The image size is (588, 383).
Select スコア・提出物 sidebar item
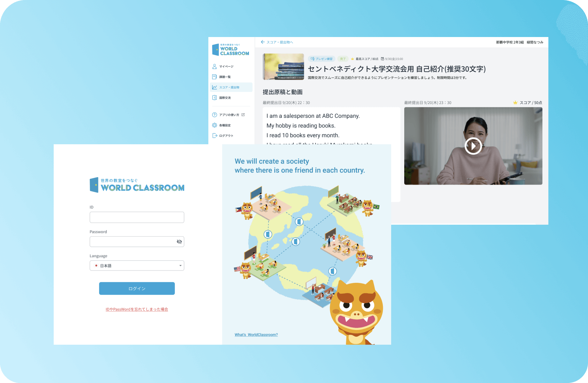point(231,87)
